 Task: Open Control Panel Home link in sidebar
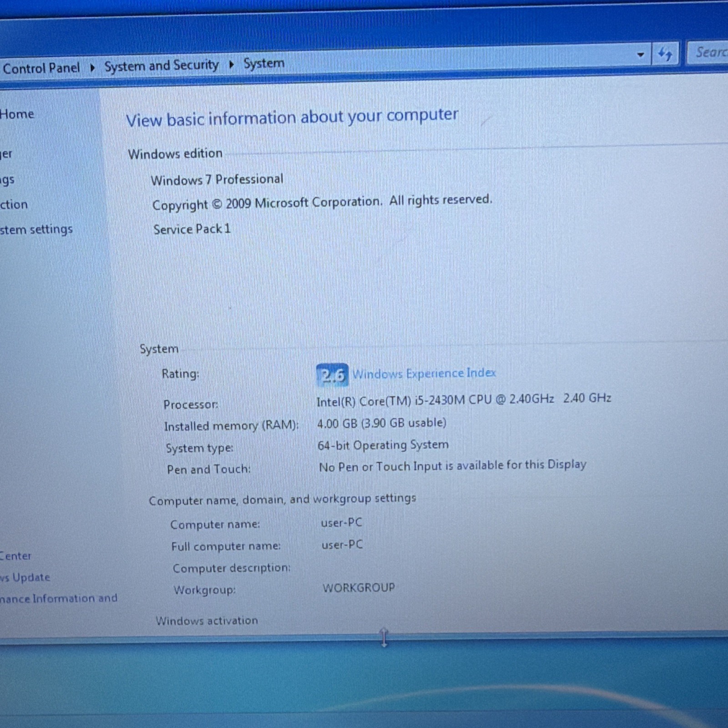[x=17, y=114]
